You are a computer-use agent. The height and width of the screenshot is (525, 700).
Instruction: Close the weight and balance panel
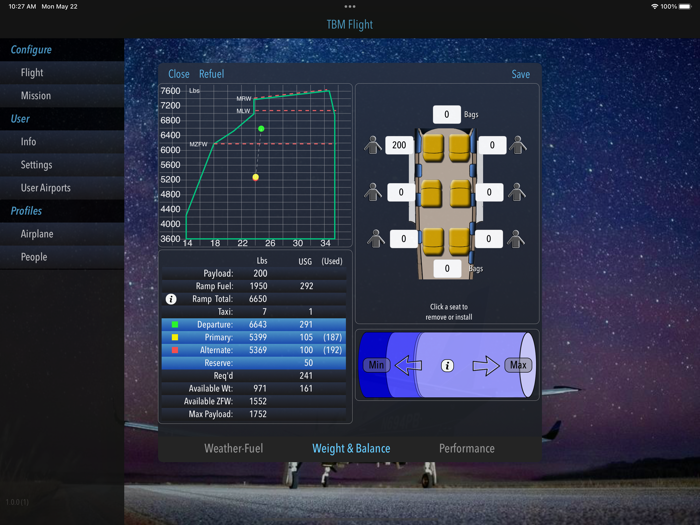tap(179, 74)
